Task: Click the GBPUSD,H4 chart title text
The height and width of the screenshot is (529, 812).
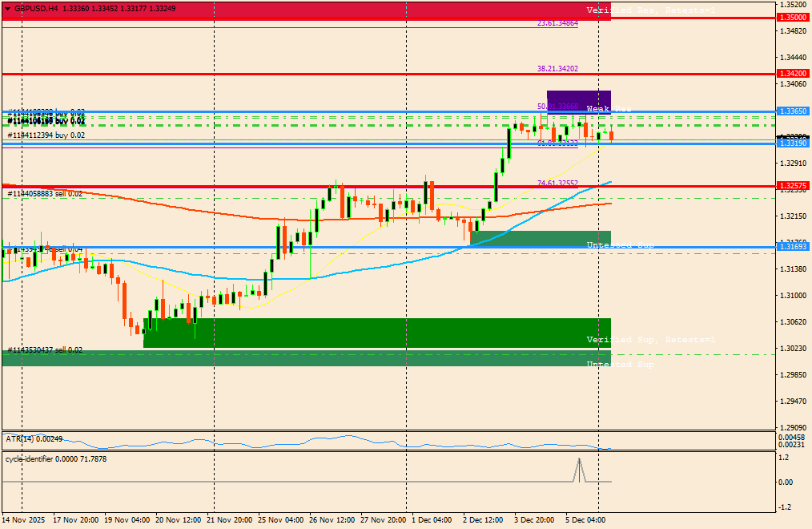Action: coord(36,9)
